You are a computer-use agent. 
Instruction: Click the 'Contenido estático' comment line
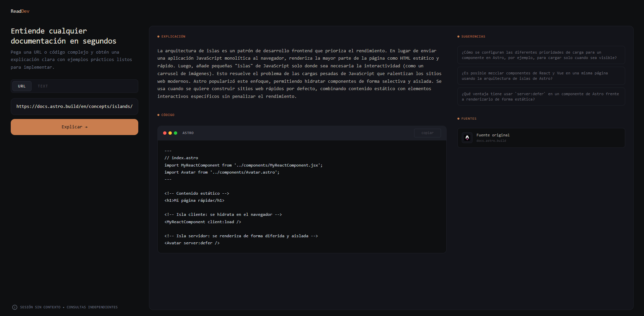coord(197,193)
